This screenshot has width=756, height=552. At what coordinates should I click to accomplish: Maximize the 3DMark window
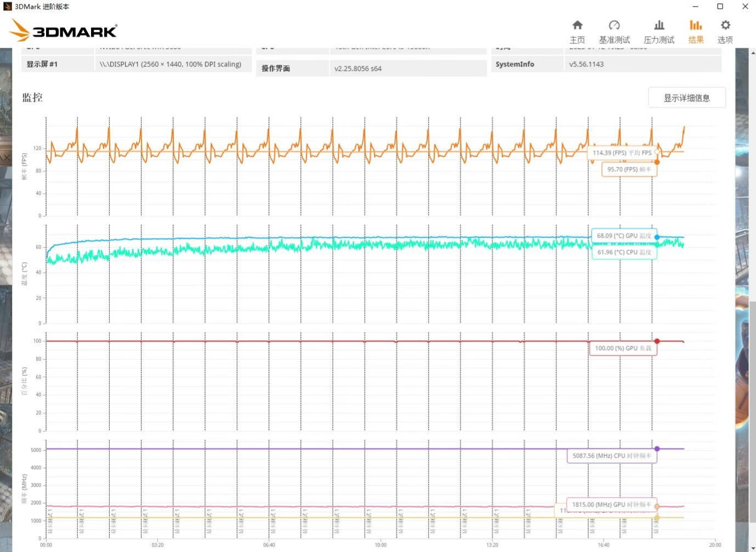720,7
